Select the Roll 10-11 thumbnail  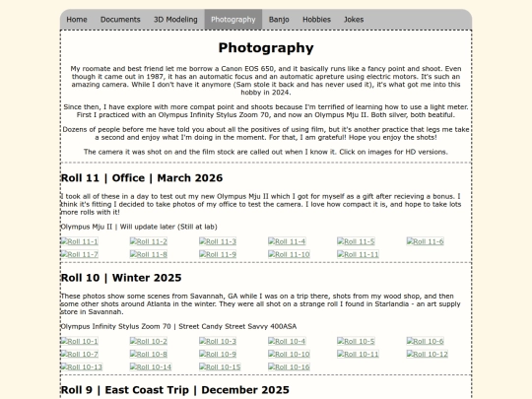[x=358, y=355]
